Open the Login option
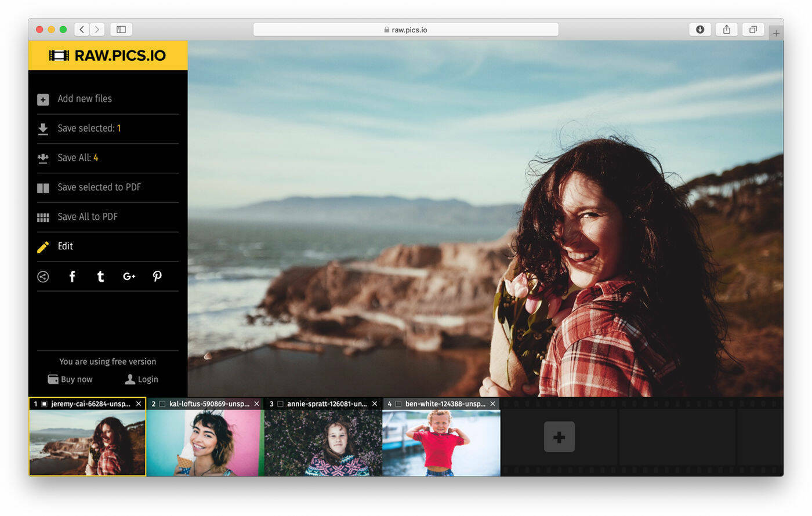 pos(141,379)
